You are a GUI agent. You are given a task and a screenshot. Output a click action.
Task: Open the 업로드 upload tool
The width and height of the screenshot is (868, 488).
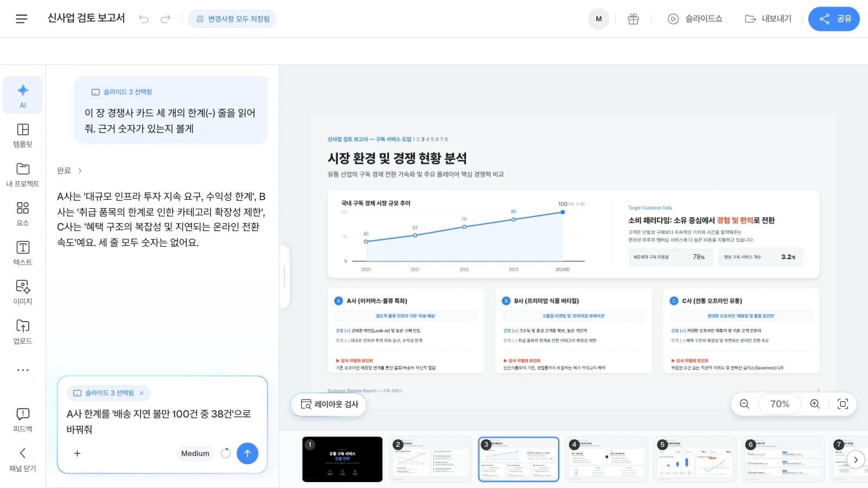23,332
